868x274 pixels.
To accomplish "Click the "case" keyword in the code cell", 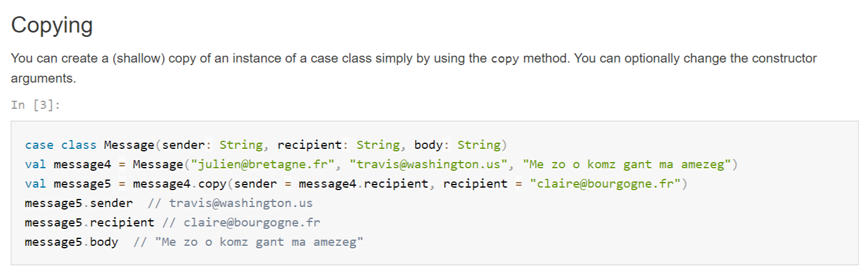I will pos(39,145).
